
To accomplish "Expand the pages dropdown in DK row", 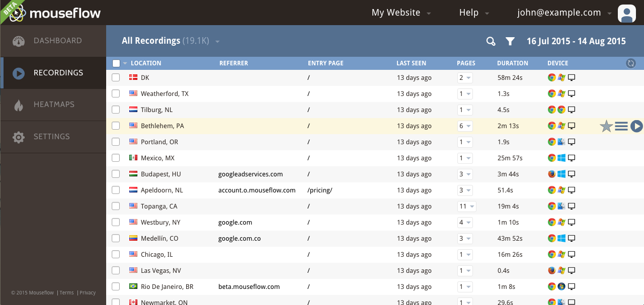I will [x=465, y=77].
